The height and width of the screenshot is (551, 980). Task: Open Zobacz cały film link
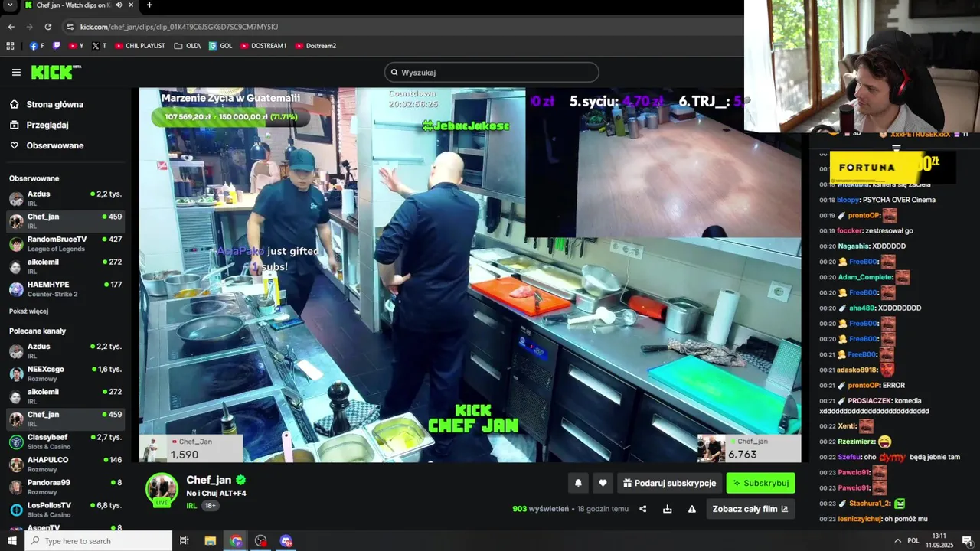point(750,509)
